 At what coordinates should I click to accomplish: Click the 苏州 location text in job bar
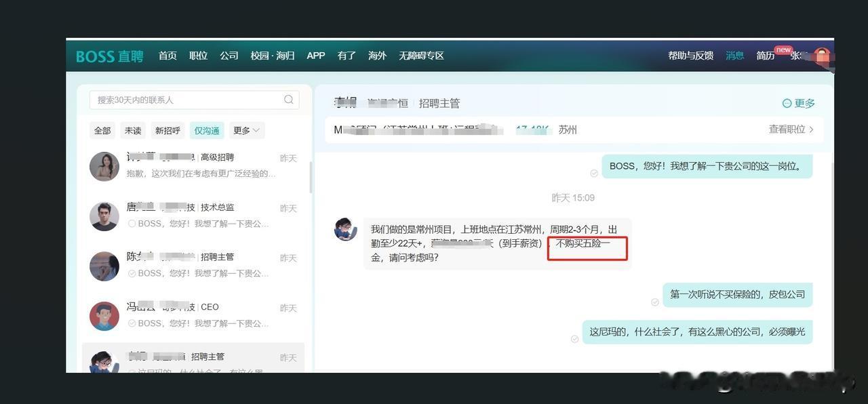pos(568,129)
